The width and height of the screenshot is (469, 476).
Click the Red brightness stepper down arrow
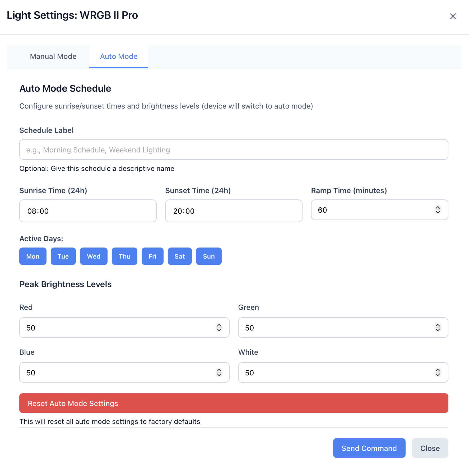click(x=219, y=330)
